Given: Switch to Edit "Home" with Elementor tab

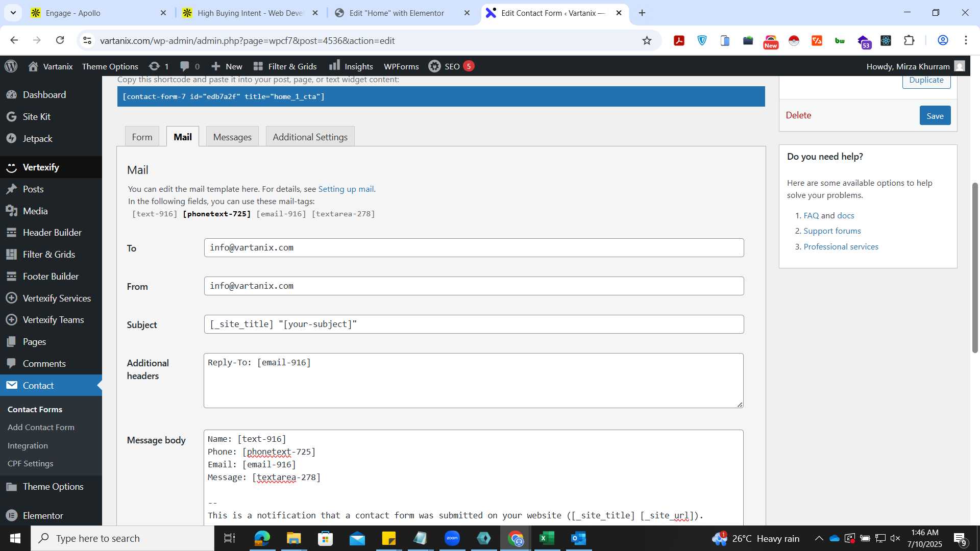Looking at the screenshot, I should [402, 13].
